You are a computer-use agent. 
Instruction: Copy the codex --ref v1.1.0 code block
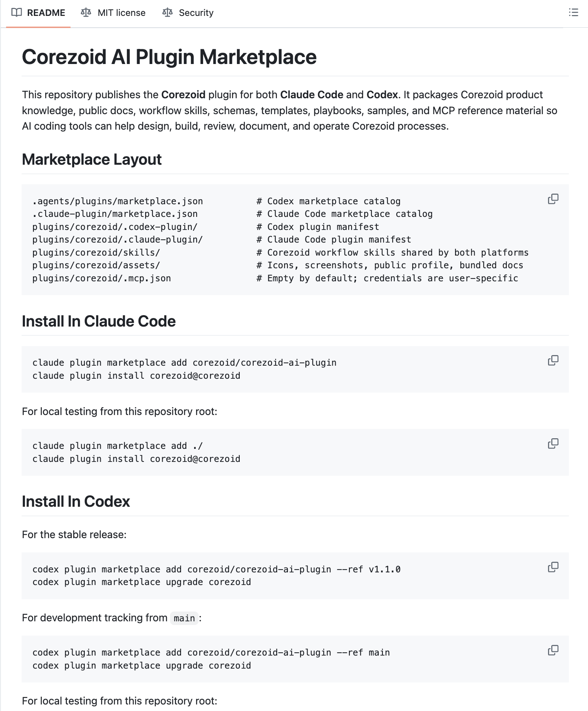[x=553, y=567]
